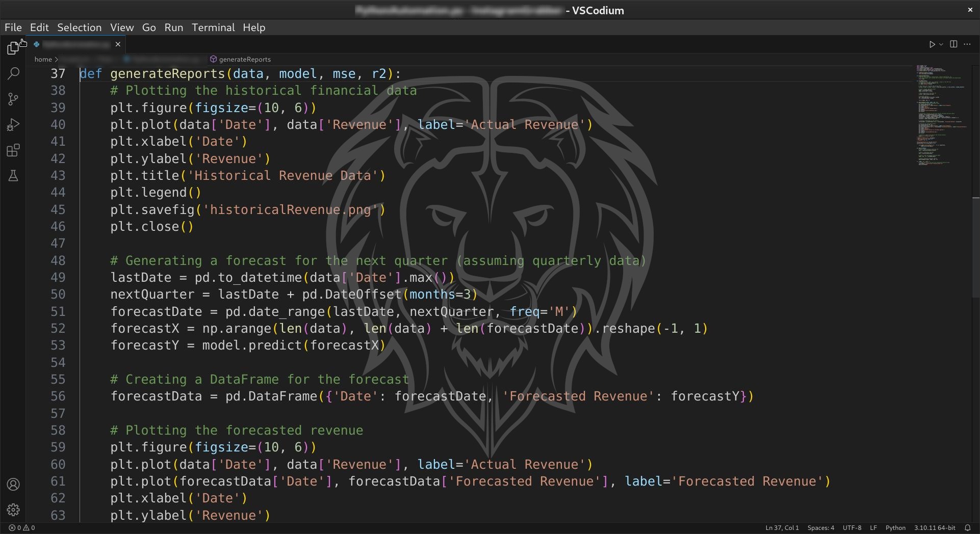Show errors and warnings in status bar
980x534 pixels.
click(22, 528)
